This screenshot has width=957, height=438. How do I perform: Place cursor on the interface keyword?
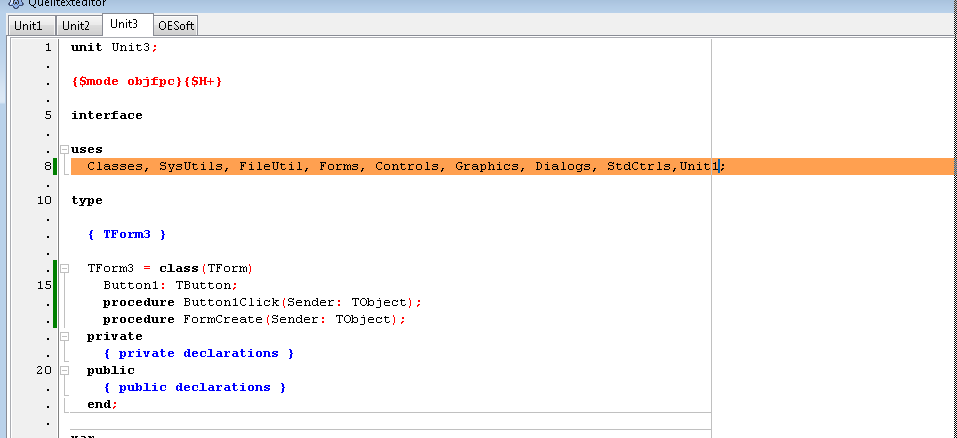[106, 115]
